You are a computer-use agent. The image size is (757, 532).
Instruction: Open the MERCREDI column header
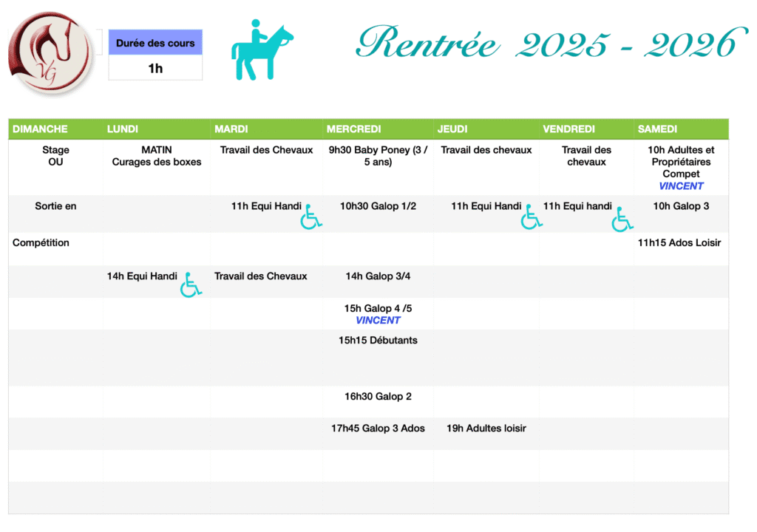[x=353, y=129]
